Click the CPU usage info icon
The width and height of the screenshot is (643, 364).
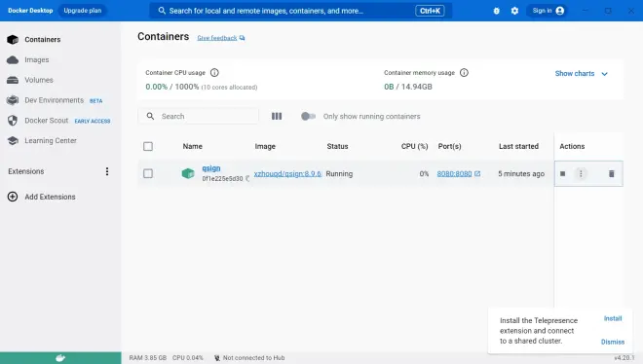214,72
